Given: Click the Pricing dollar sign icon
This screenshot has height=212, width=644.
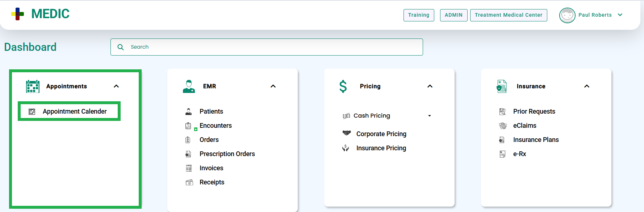Looking at the screenshot, I should pos(343,86).
